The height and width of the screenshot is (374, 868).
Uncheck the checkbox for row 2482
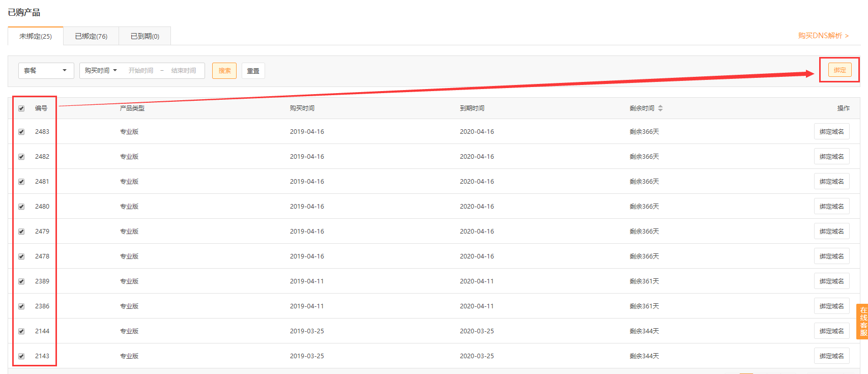click(21, 157)
